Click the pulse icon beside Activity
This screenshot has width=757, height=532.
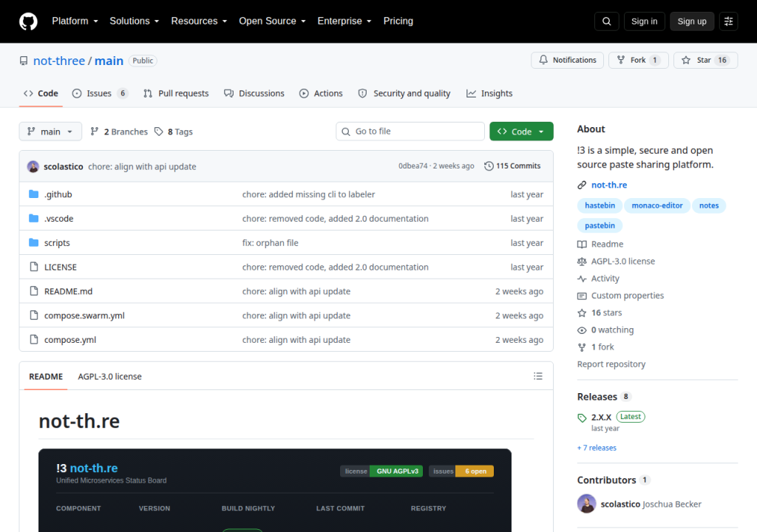pos(582,279)
